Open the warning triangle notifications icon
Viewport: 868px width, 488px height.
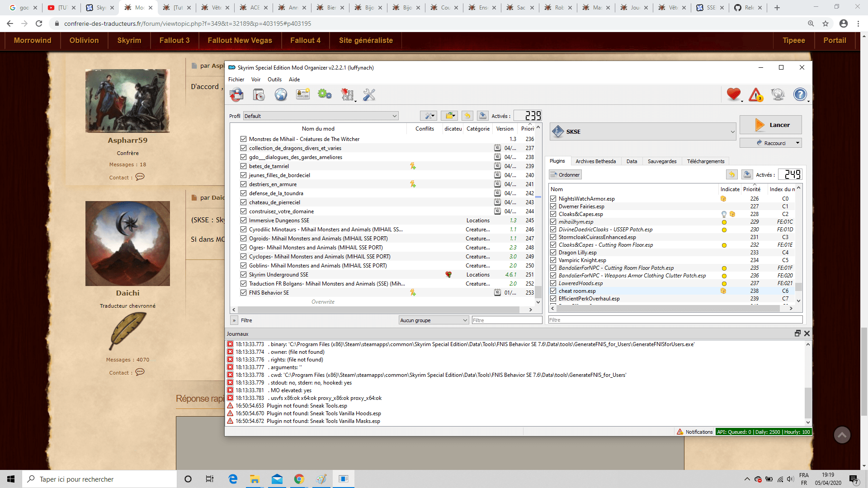pos(755,94)
